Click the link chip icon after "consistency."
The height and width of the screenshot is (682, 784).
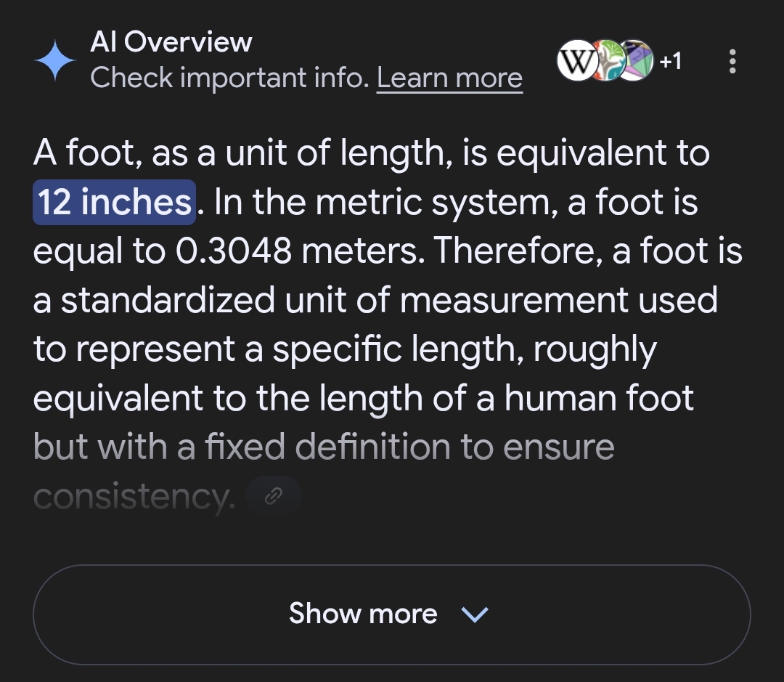pyautogui.click(x=274, y=496)
